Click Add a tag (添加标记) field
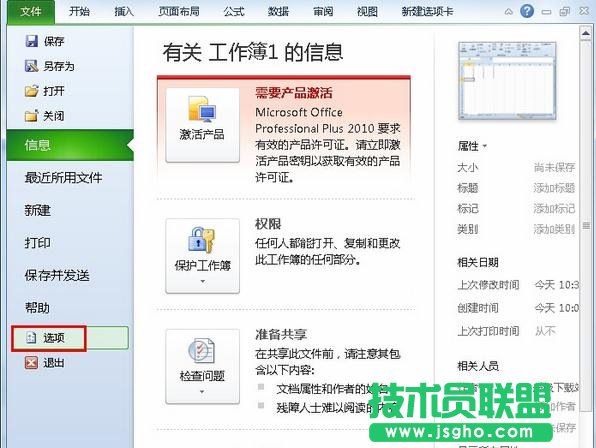Viewport: 596px width, 448px height. (x=554, y=208)
